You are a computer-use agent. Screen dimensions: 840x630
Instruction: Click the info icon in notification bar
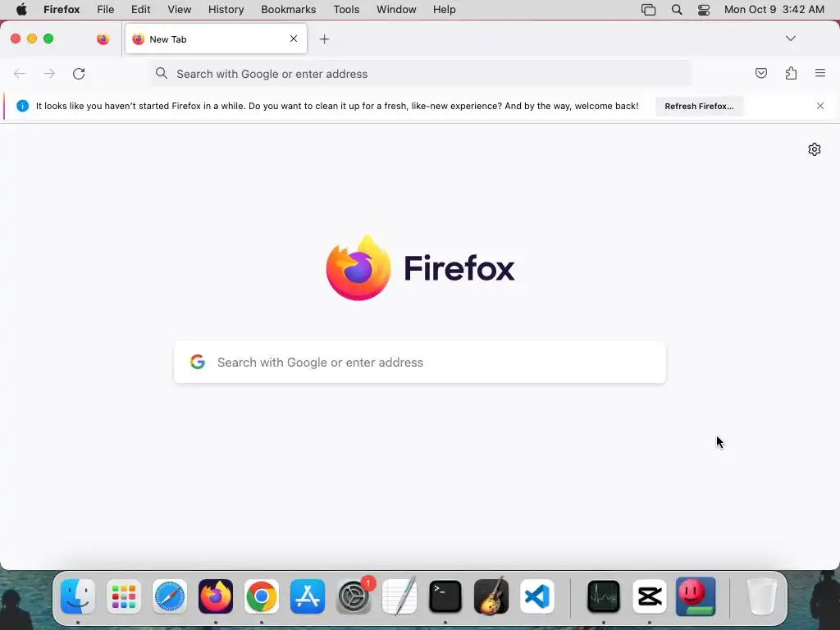(x=22, y=106)
